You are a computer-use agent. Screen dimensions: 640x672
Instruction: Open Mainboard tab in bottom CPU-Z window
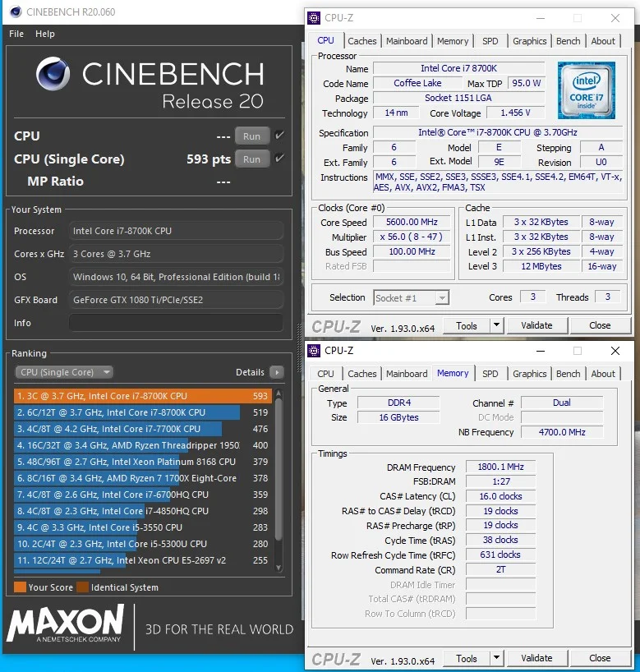(x=407, y=374)
